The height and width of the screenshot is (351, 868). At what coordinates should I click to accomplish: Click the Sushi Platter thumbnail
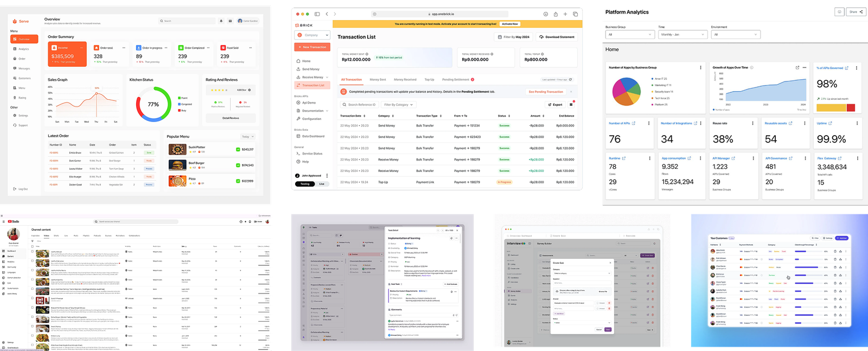(177, 150)
